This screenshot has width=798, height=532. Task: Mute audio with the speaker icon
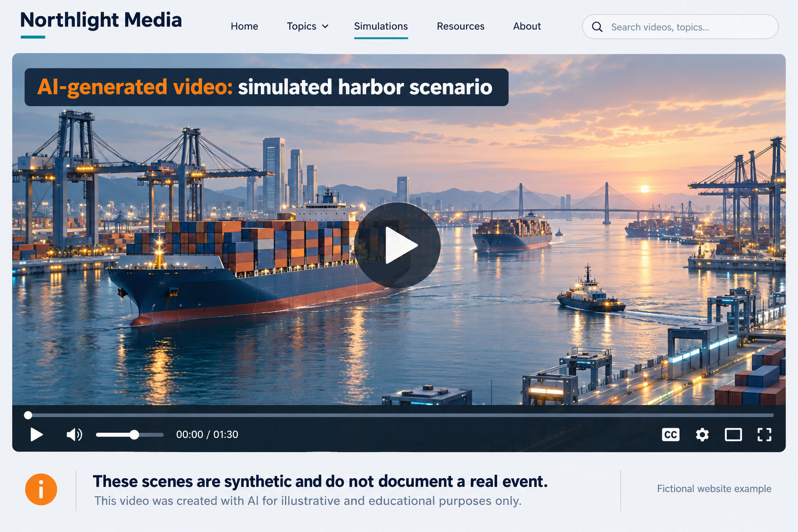[74, 434]
